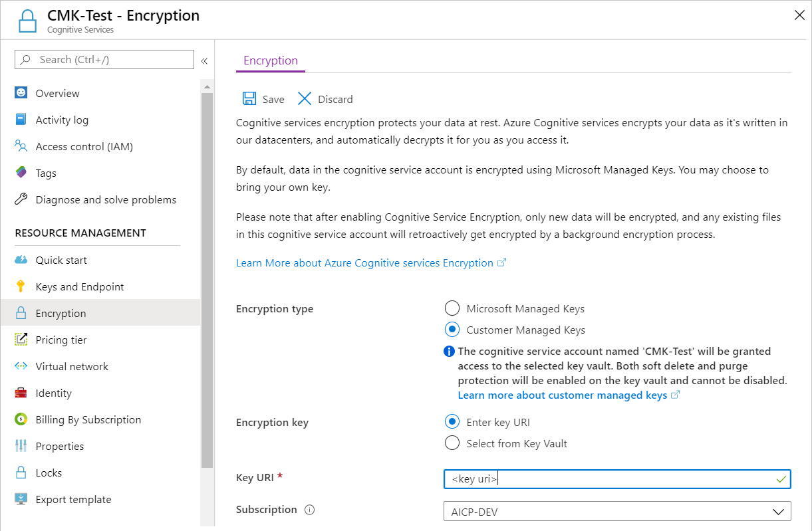Select 'Select from Key Vault' option
This screenshot has width=812, height=531.
pos(452,443)
